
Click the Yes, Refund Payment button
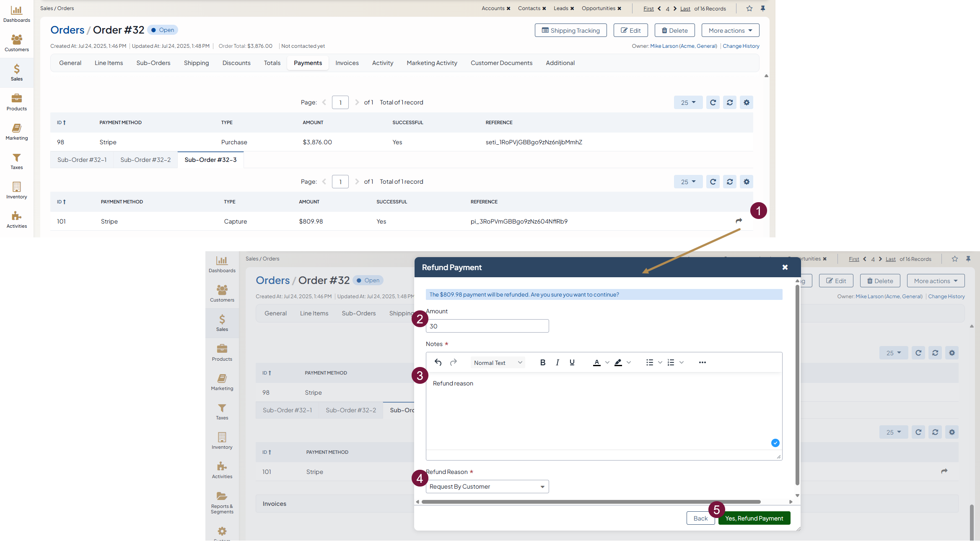tap(754, 518)
